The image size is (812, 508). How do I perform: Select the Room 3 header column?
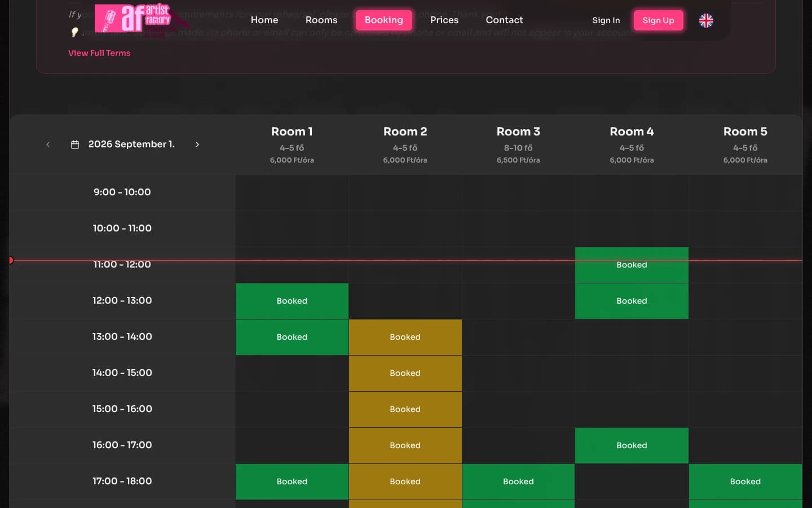[x=518, y=145]
